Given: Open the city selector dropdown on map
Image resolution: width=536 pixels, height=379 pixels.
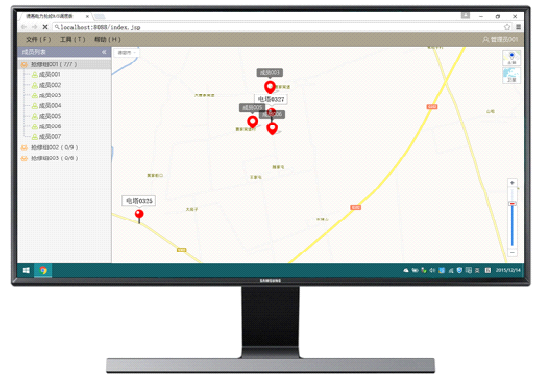Looking at the screenshot, I should coord(126,53).
